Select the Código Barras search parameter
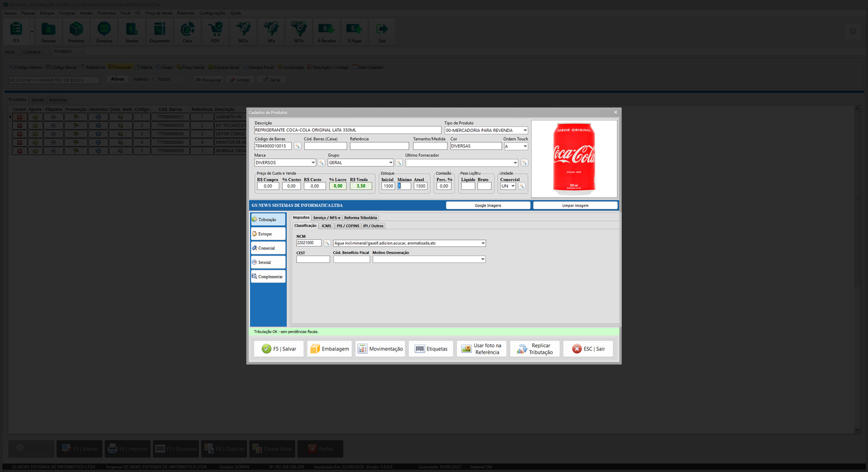Screen dimensions: 868x472 click(61, 67)
